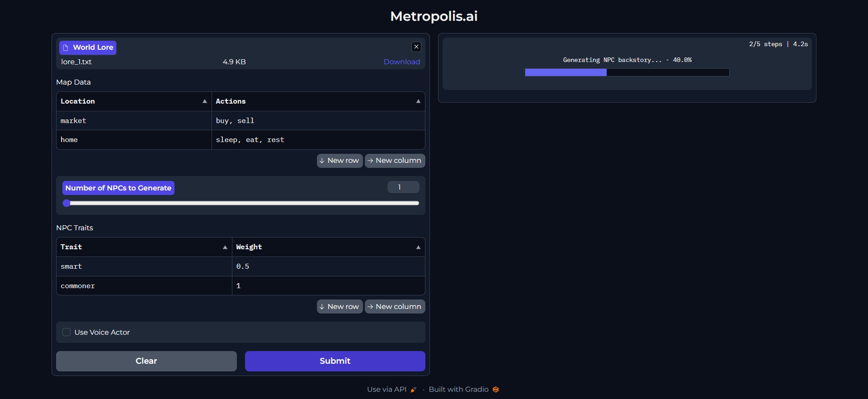This screenshot has height=399, width=868.
Task: Click the rocket icon beside Use via API
Action: pyautogui.click(x=413, y=389)
